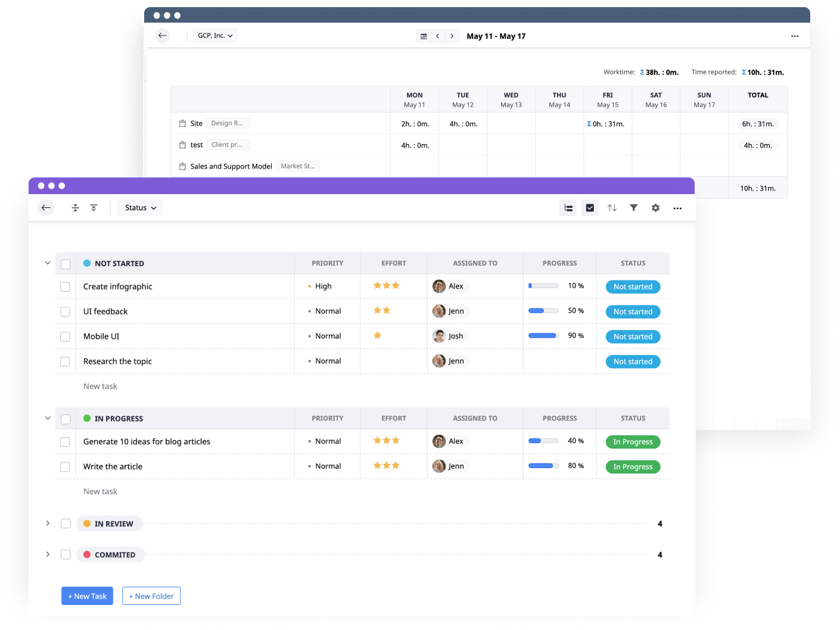Check the Create infographic task checkbox

[x=66, y=287]
